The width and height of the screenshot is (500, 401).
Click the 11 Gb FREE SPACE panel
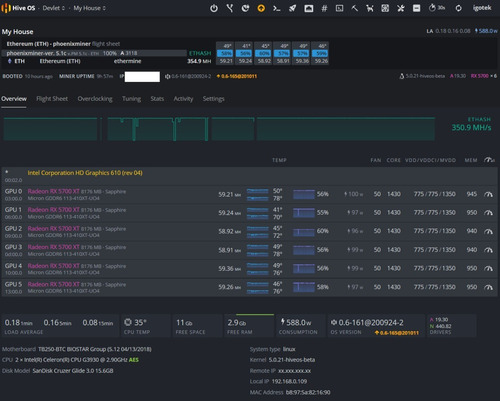pyautogui.click(x=197, y=326)
